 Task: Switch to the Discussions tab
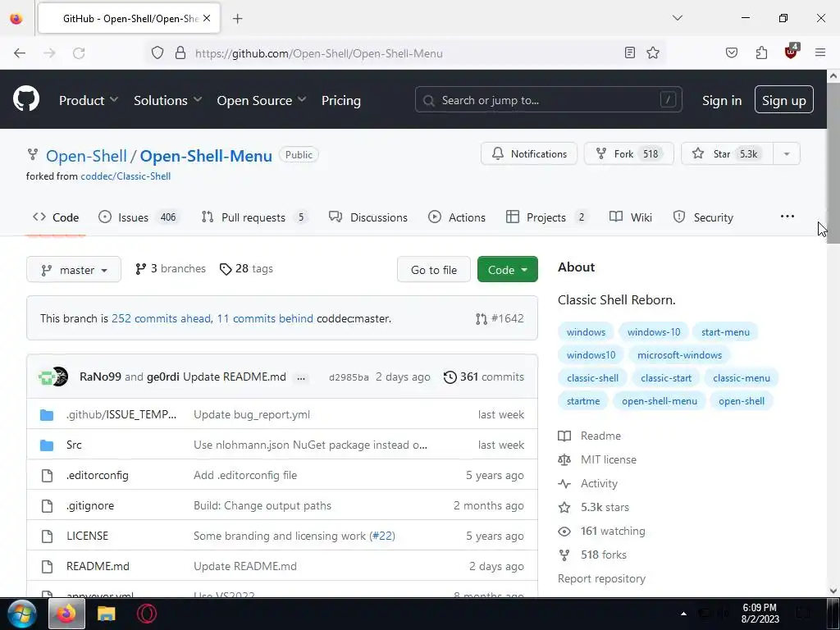click(368, 217)
